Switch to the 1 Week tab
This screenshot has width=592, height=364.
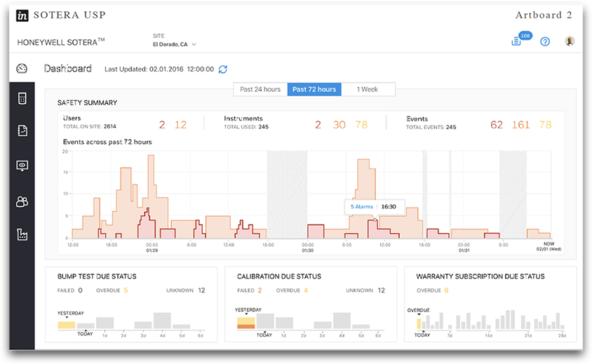click(368, 89)
